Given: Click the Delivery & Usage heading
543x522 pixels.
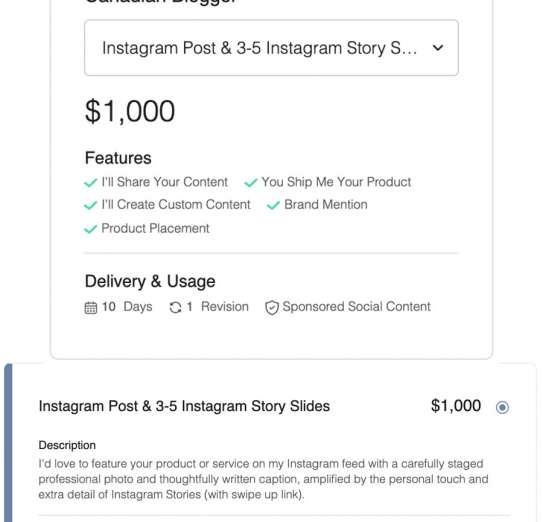Looking at the screenshot, I should pyautogui.click(x=150, y=281).
